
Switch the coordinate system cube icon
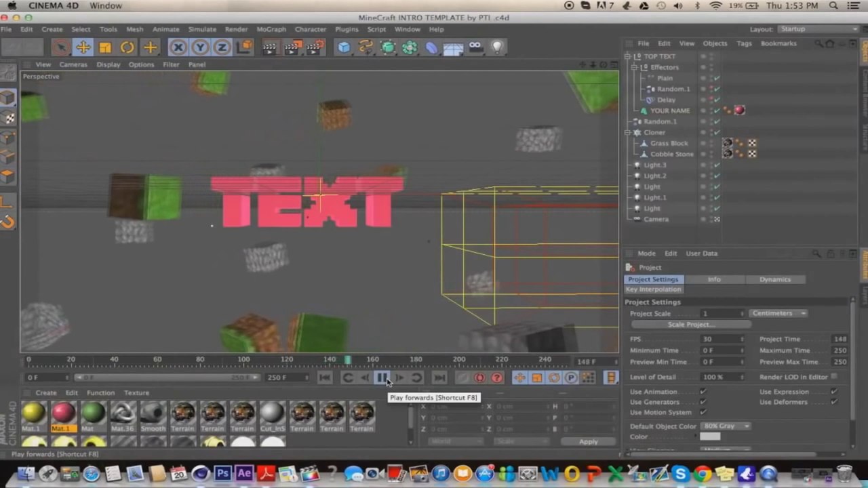point(244,47)
